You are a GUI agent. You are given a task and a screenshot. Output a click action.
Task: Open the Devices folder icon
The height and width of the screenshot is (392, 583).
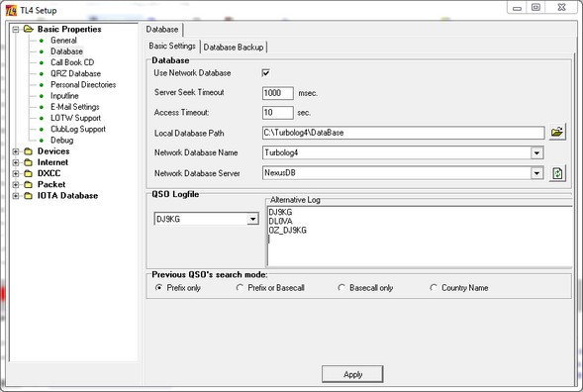[x=29, y=151]
